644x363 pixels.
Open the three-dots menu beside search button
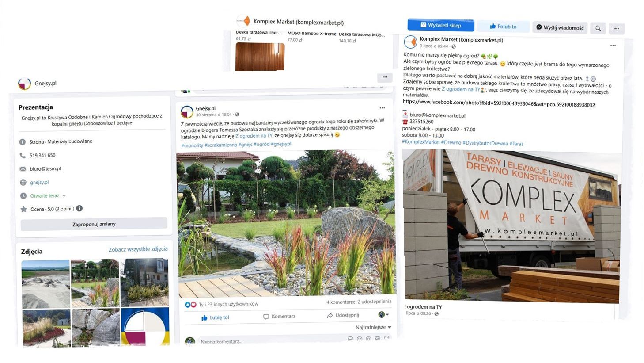[617, 29]
